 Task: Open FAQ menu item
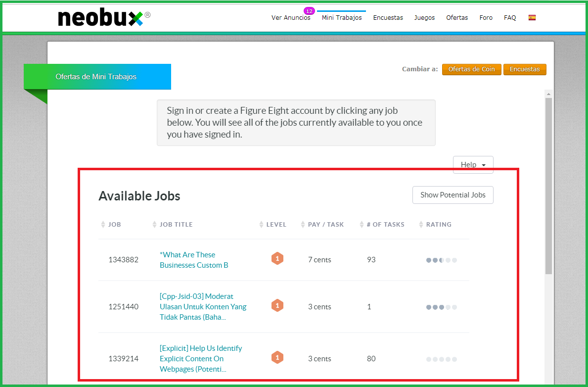[x=510, y=18]
